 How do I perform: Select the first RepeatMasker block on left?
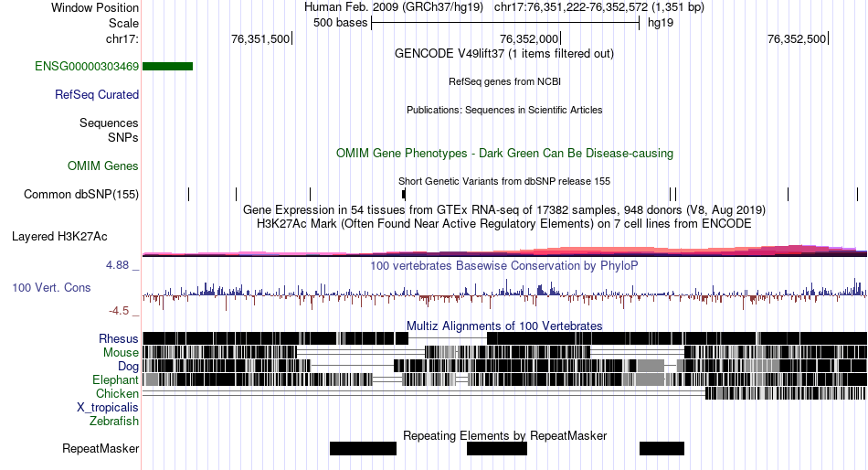tap(363, 448)
